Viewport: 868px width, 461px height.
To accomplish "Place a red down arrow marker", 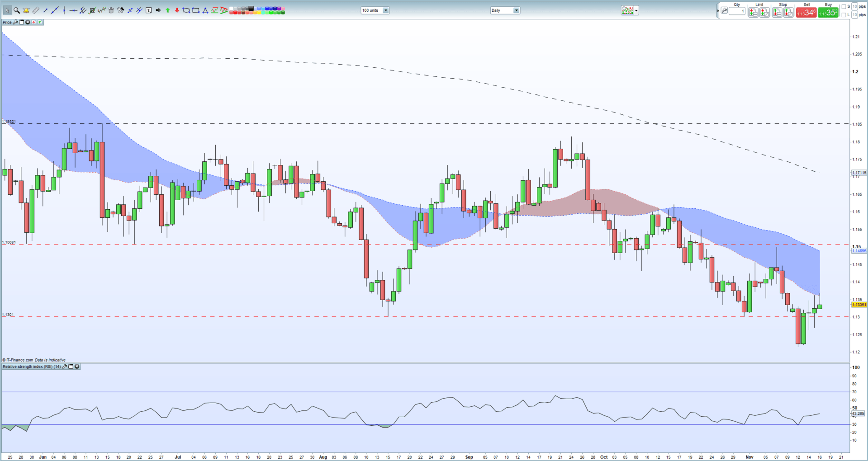I will tap(177, 10).
